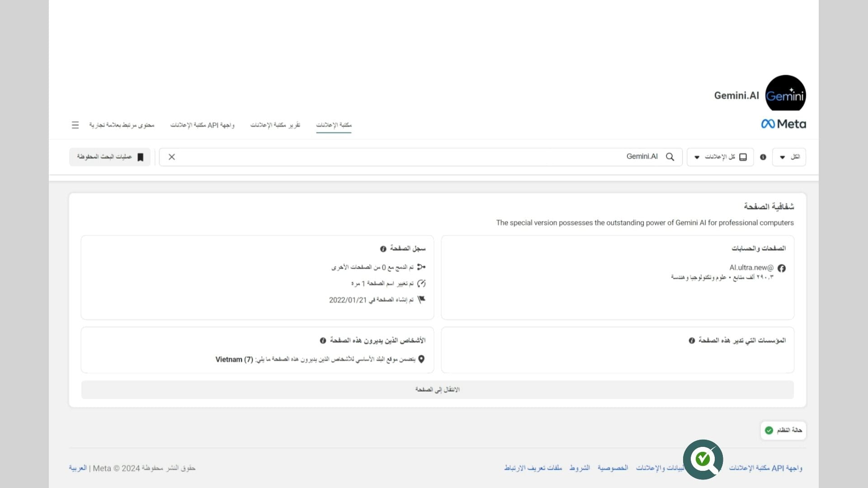The height and width of the screenshot is (488, 868).
Task: Click info icon next to الأشخاص الذين يديرون
Action: pyautogui.click(x=323, y=341)
